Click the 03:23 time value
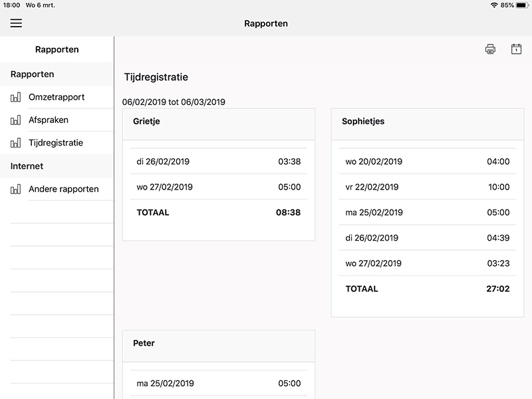Image resolution: width=532 pixels, height=399 pixels. 498,263
